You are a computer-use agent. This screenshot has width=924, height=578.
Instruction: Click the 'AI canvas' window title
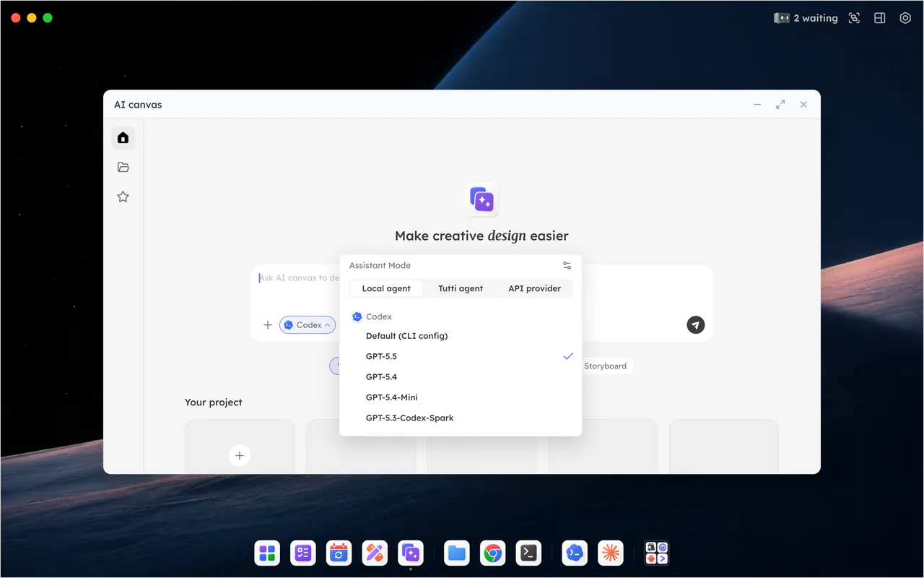coord(138,105)
